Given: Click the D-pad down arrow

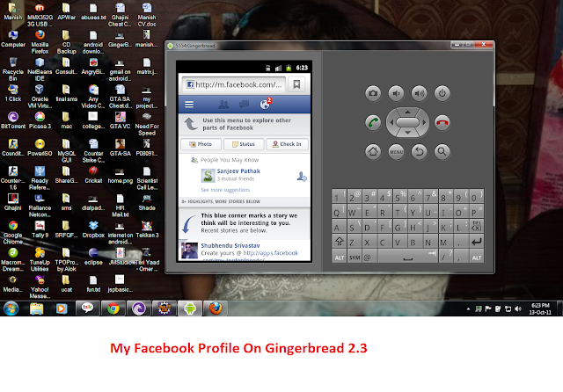Looking at the screenshot, I should point(407,133).
